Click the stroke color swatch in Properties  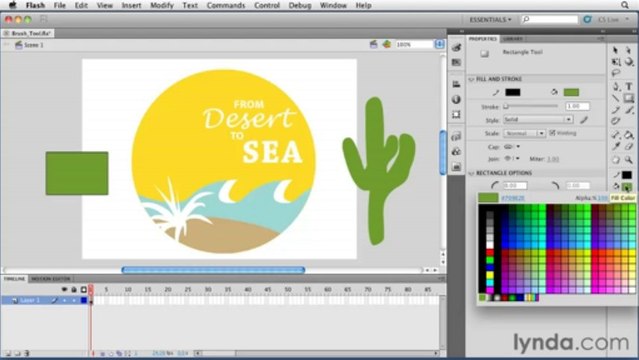(513, 93)
